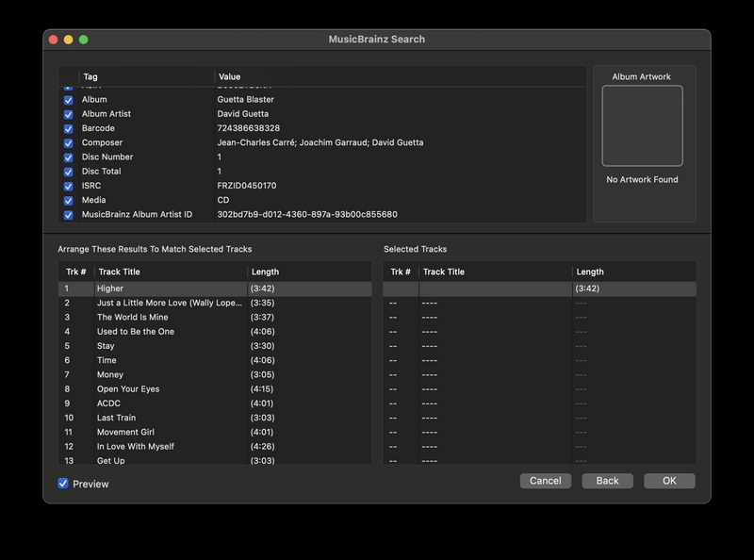754x560 pixels.
Task: Click the (3:05) length cell
Action: [262, 375]
